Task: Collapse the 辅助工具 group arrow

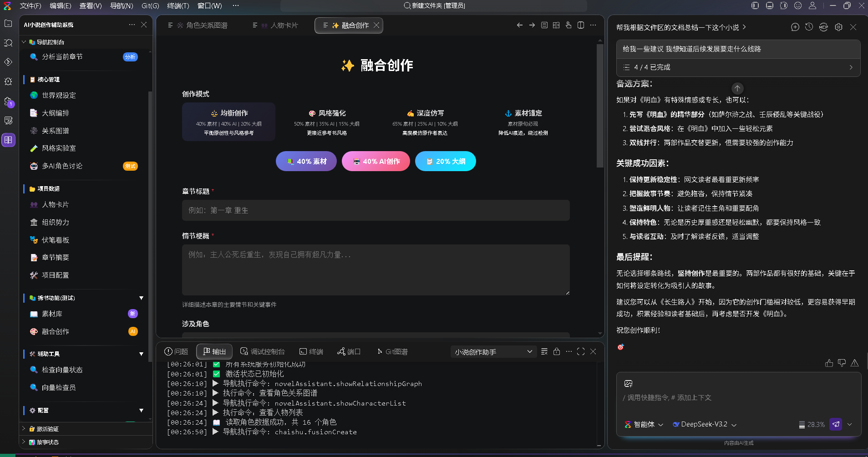Action: pyautogui.click(x=141, y=354)
